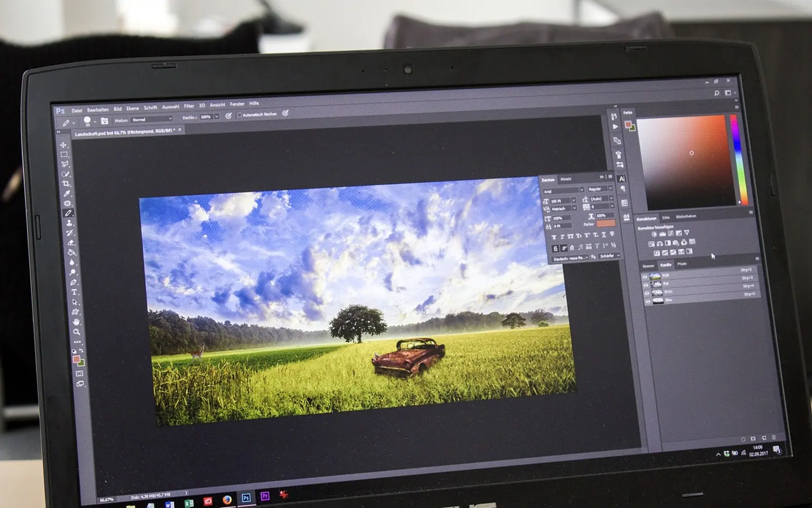Switch to the Ebenen tab
Viewport: 812px width, 508px height.
[x=648, y=266]
